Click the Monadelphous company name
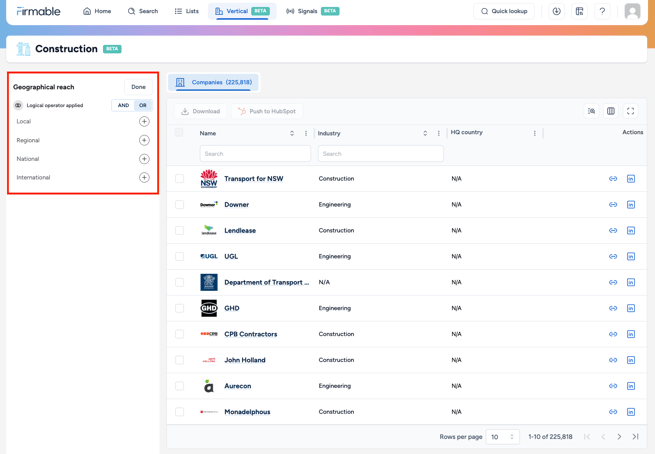Screen dimensions: 655x454 tap(247, 412)
